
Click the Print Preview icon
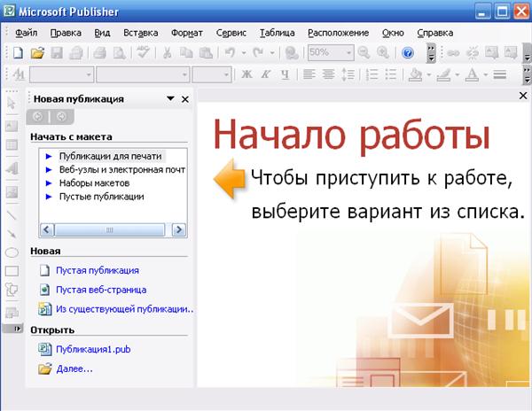pos(120,53)
